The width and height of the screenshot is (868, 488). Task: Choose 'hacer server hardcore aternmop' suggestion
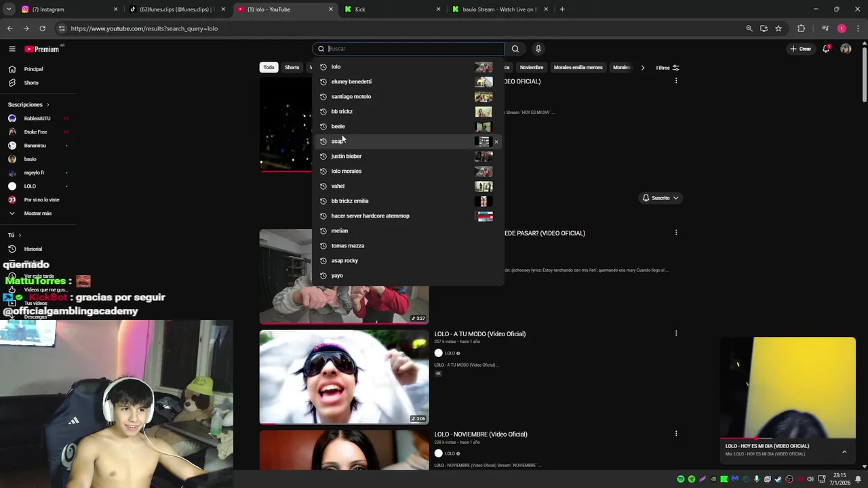coord(408,216)
